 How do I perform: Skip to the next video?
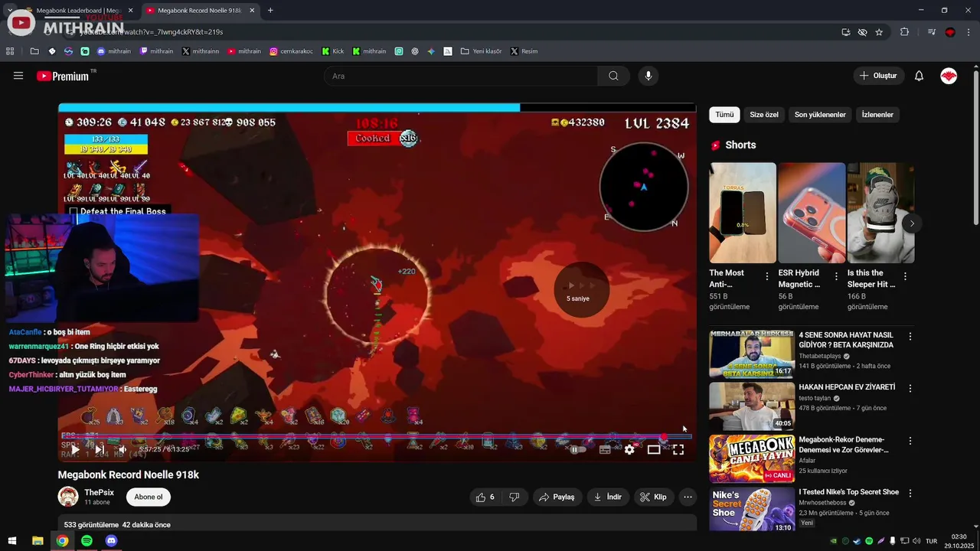point(99,450)
